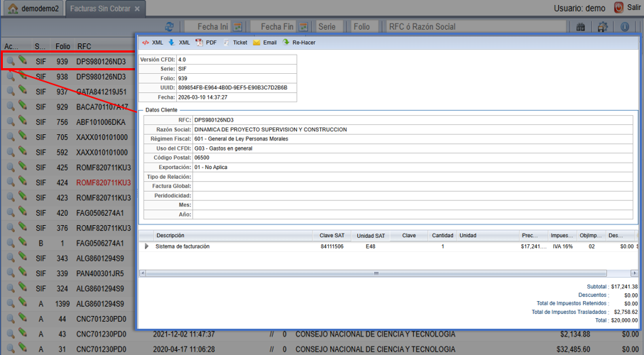Viewport: 644px width, 355px height.
Task: Click the pencil edit icon for folio 938
Action: [x=23, y=77]
